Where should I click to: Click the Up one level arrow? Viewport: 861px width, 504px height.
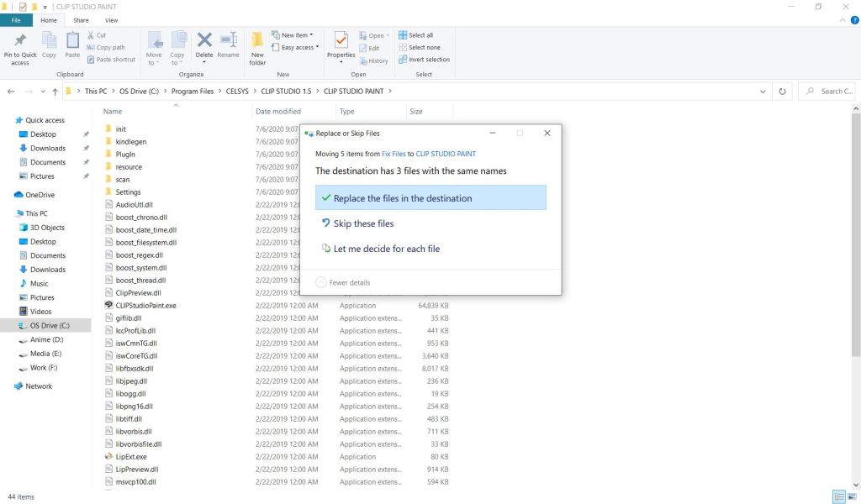point(55,91)
